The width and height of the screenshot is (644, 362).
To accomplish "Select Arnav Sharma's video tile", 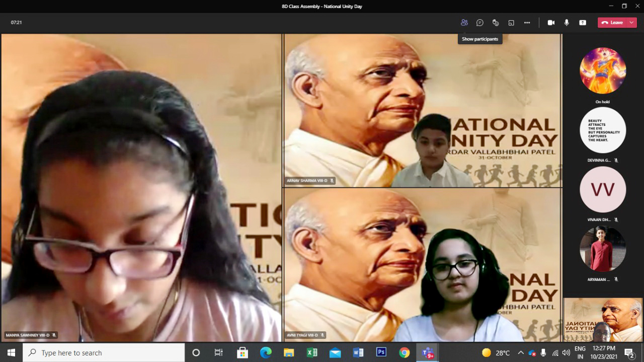I will click(x=423, y=110).
